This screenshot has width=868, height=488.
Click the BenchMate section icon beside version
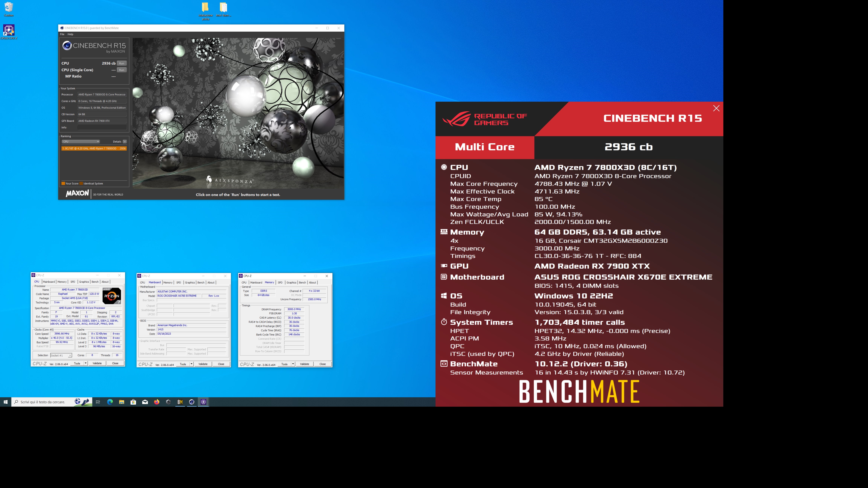tap(444, 364)
